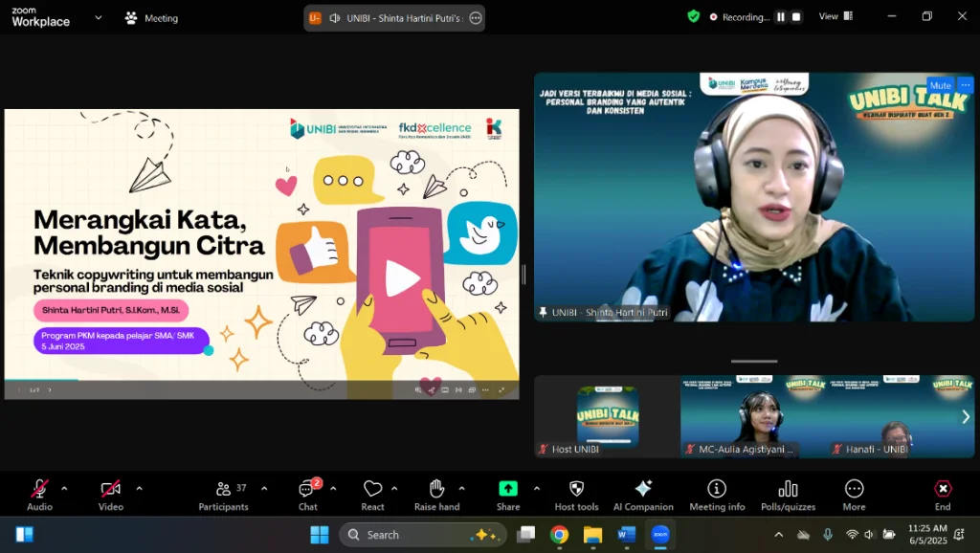
Task: Show Meeting info
Action: tap(717, 495)
